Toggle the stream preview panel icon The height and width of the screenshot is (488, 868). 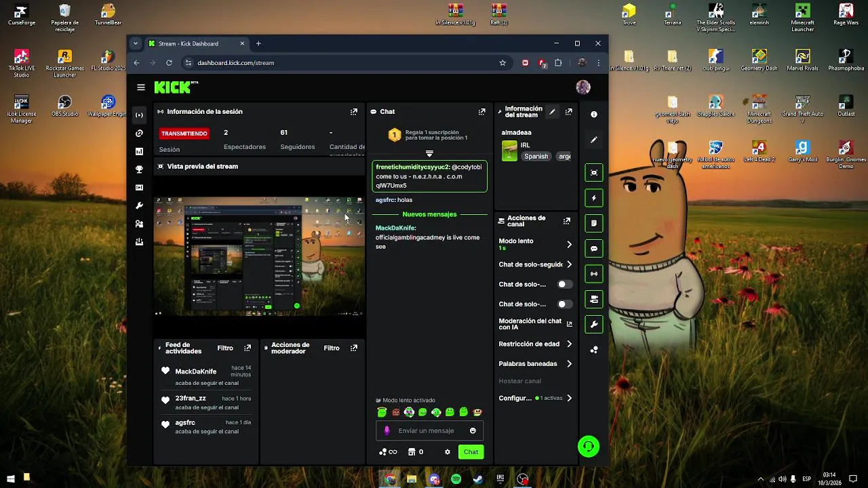coord(594,173)
